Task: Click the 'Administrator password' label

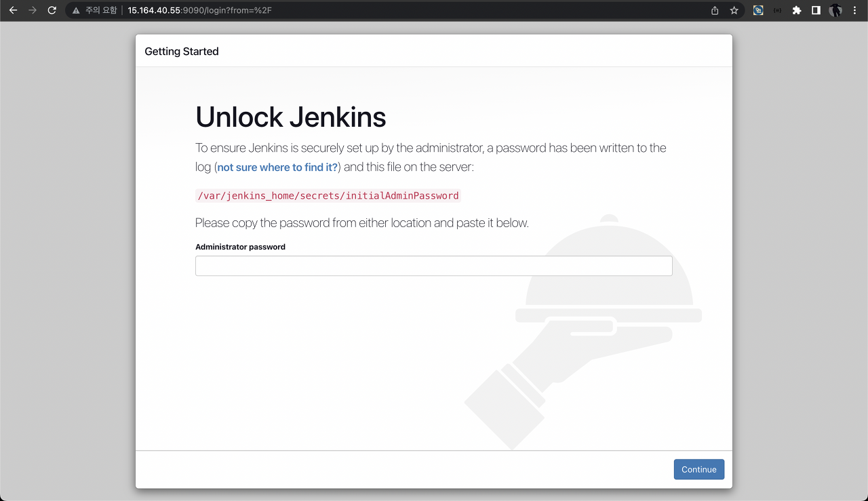Action: click(x=240, y=247)
